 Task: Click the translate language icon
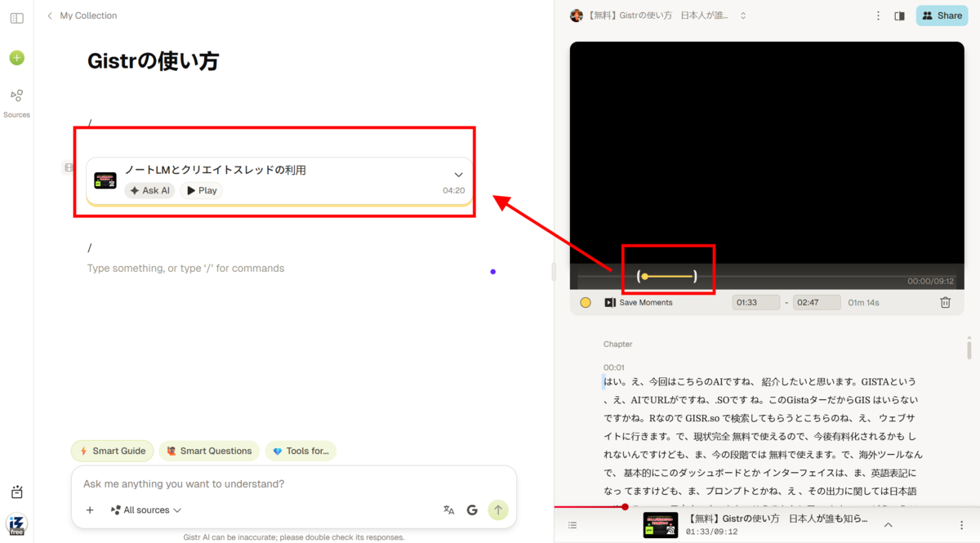[x=448, y=510]
